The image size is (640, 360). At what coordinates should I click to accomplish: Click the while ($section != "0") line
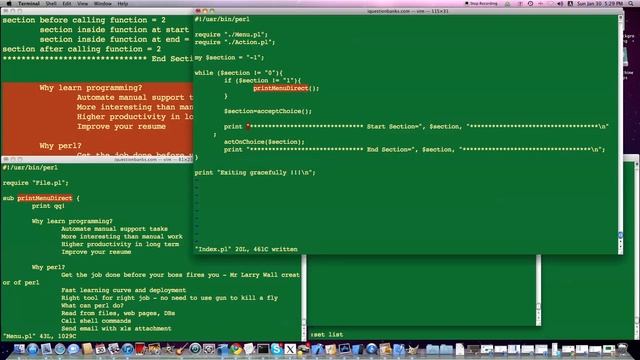coord(238,73)
